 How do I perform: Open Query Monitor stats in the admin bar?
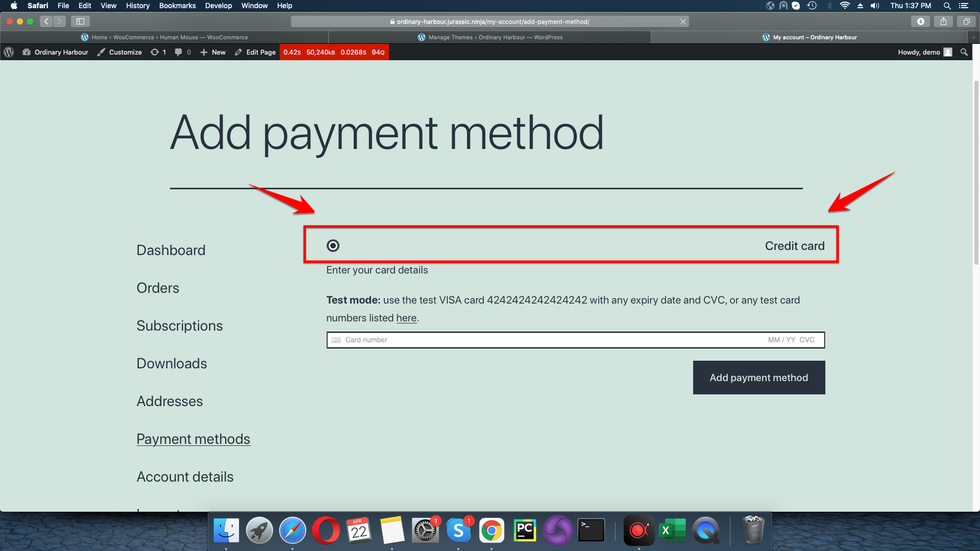click(x=334, y=52)
